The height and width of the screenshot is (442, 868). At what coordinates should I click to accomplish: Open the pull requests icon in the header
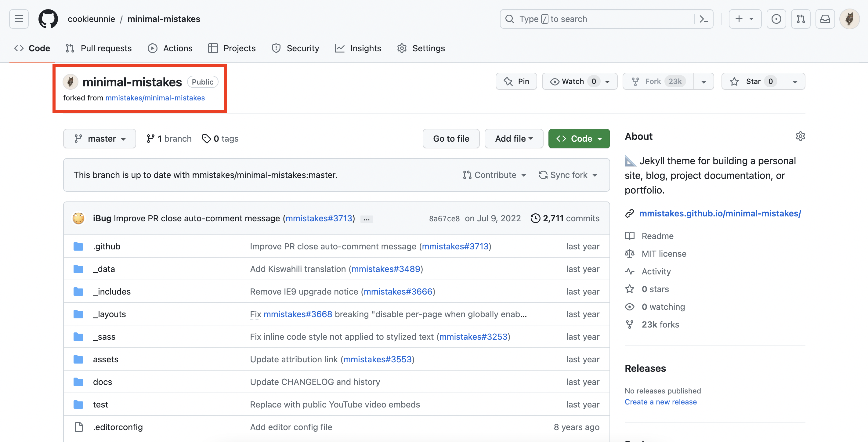point(801,19)
